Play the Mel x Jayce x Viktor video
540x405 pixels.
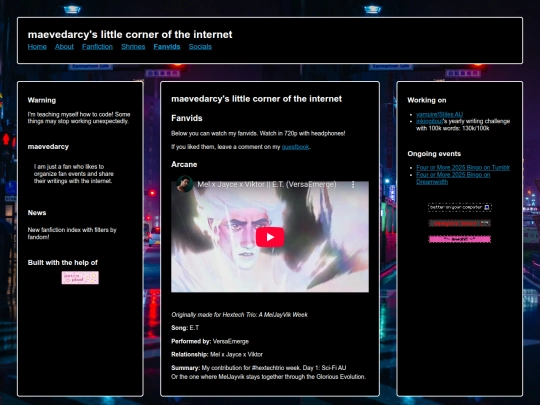coord(270,237)
